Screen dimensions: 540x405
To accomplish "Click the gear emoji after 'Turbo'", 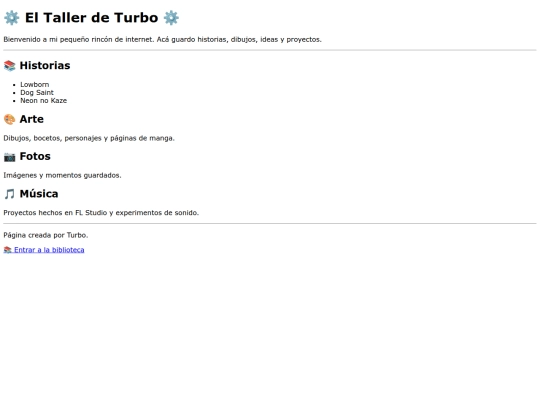I will (x=171, y=18).
